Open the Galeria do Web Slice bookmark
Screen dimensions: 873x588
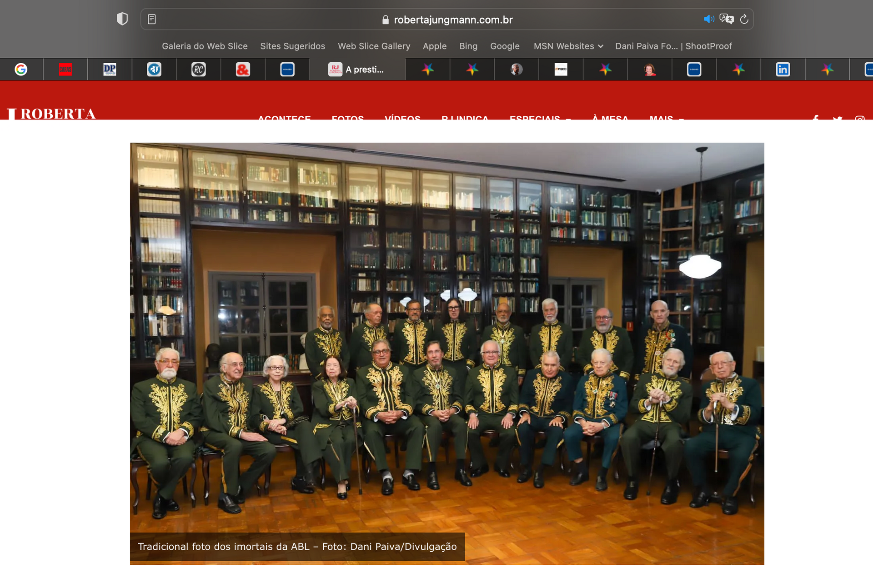click(205, 46)
